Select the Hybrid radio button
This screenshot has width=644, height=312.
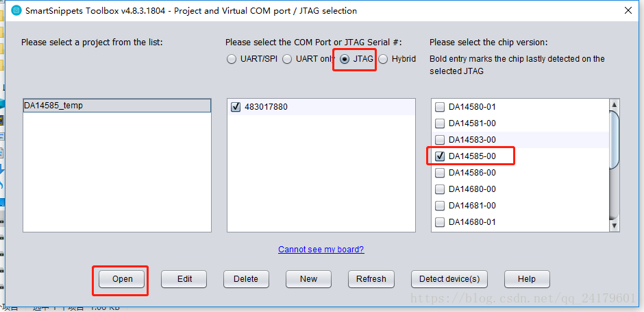tap(383, 59)
